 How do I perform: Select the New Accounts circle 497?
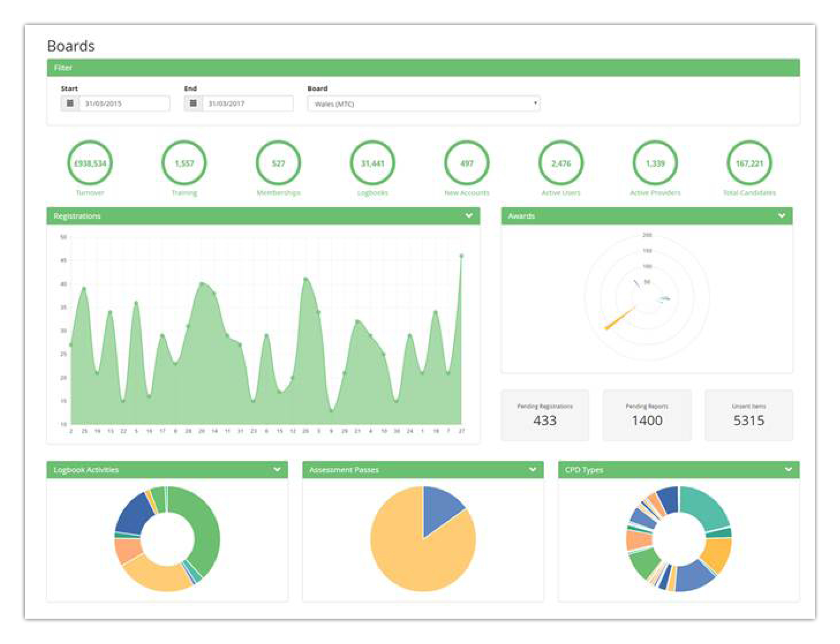tap(467, 163)
